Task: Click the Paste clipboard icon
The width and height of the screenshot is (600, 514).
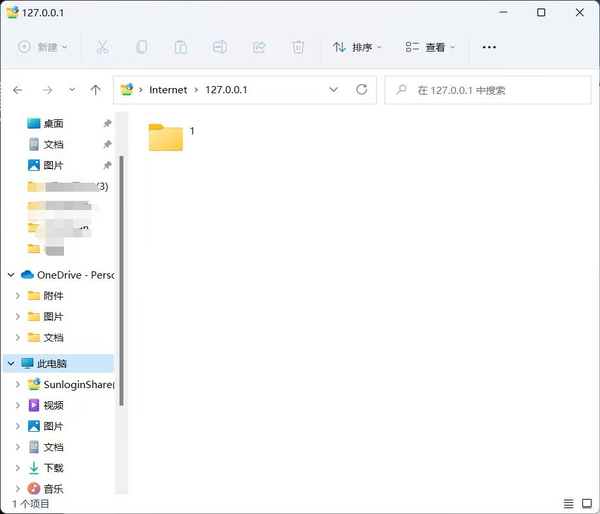Action: 181,47
